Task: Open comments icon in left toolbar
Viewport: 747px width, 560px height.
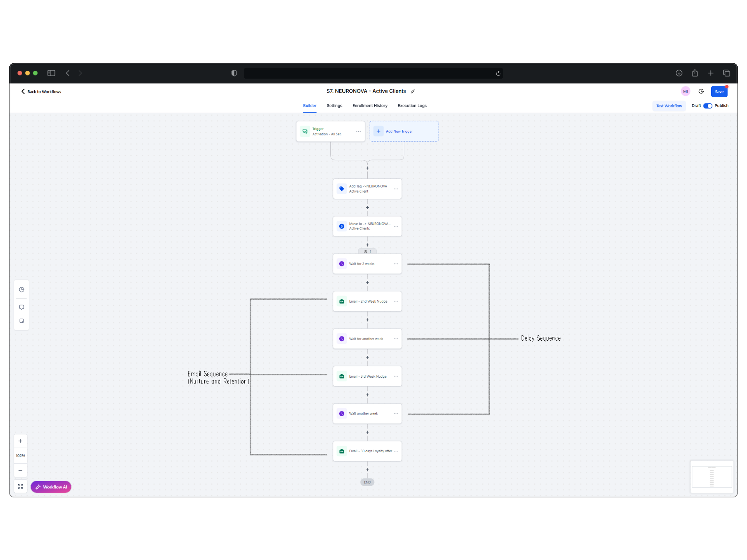Action: pos(21,307)
